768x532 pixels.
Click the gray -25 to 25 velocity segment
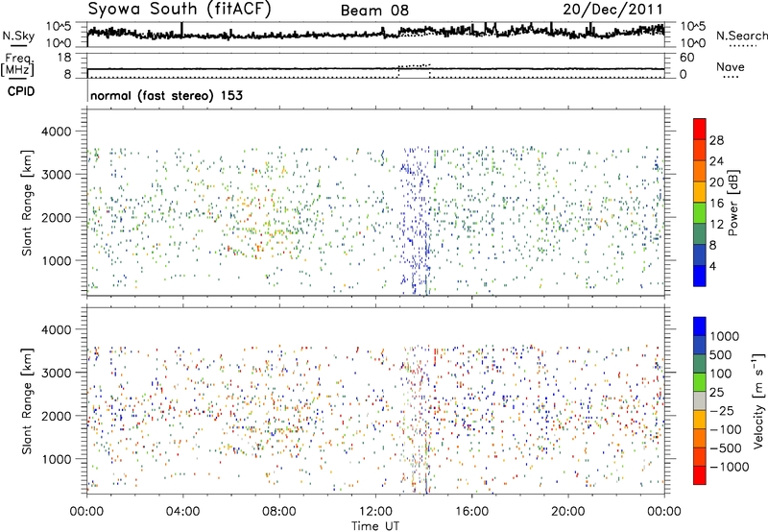(x=700, y=400)
